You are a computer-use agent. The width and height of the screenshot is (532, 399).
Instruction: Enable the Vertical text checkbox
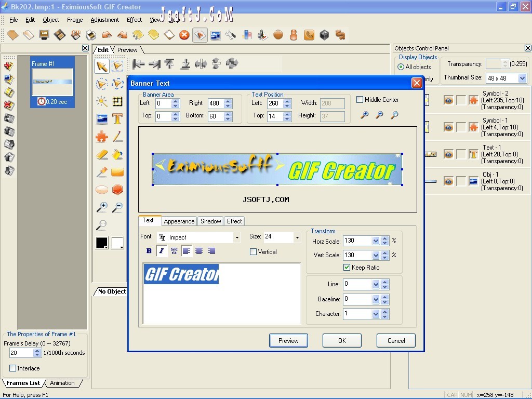(x=253, y=252)
